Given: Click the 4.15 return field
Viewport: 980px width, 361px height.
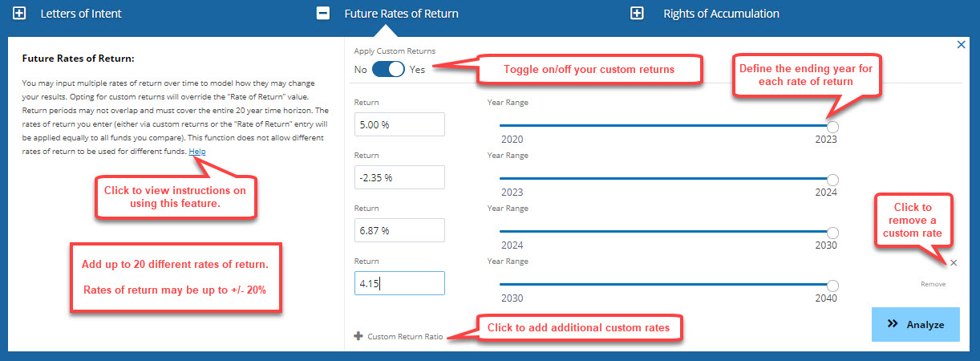Looking at the screenshot, I should point(399,283).
